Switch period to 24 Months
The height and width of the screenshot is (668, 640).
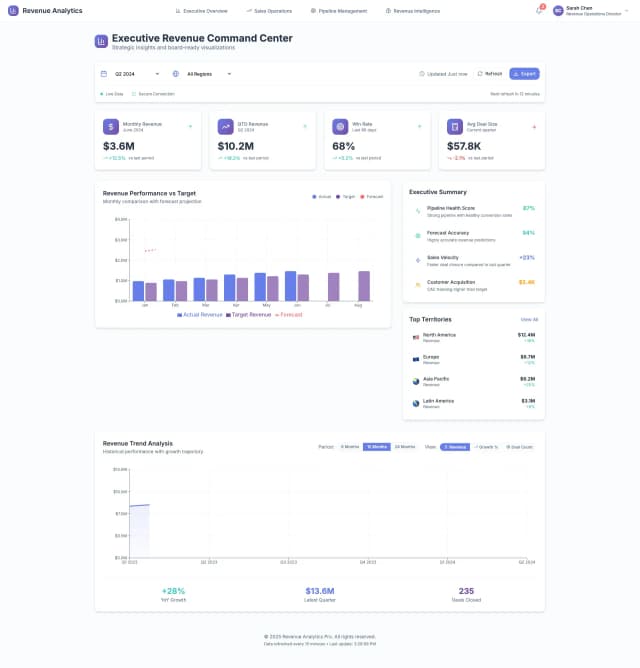tap(404, 447)
